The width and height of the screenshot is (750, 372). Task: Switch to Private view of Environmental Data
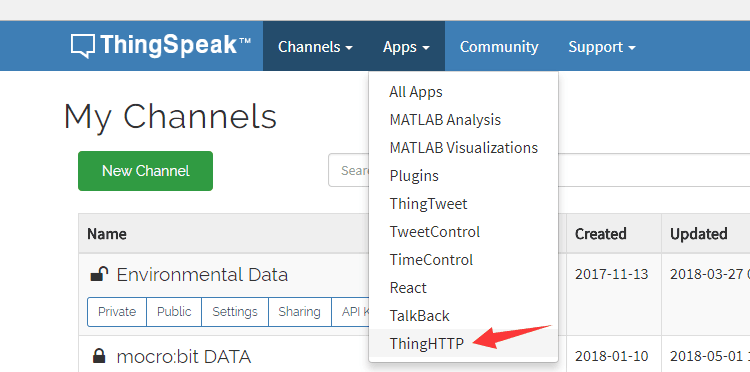117,312
